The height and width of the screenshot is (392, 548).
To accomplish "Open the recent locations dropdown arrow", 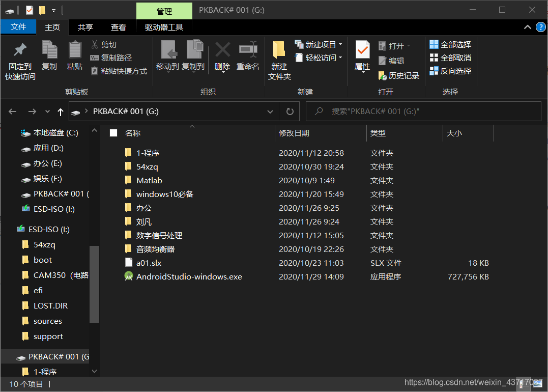I will 47,111.
